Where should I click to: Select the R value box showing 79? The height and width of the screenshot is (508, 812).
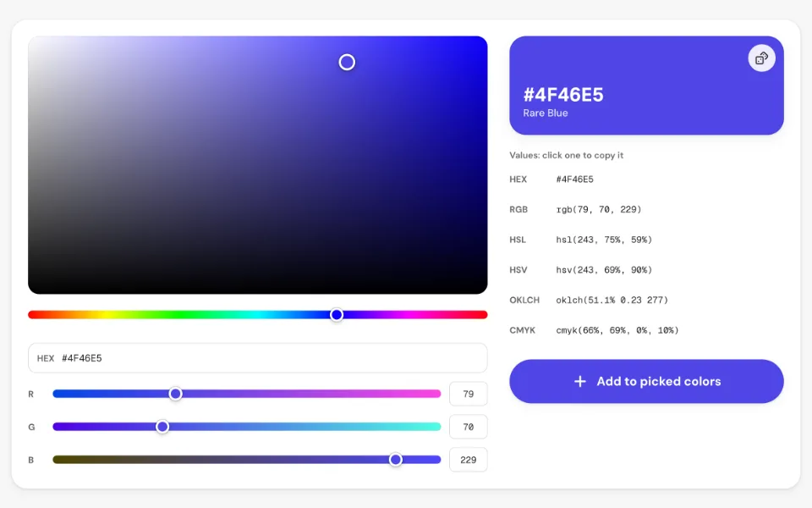(468, 394)
